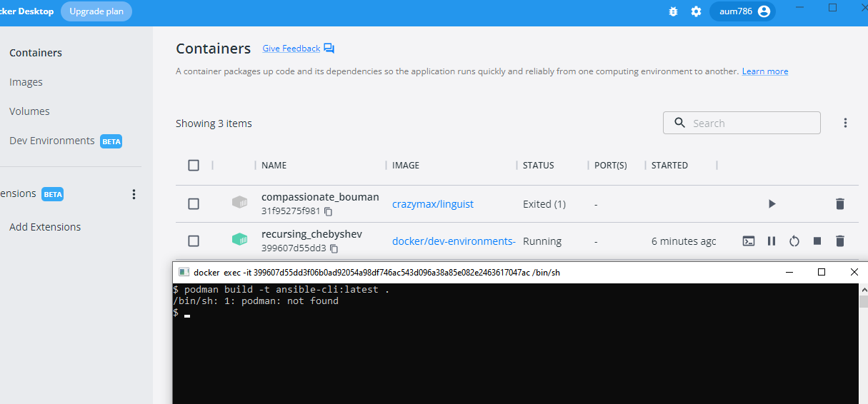The height and width of the screenshot is (404, 868).
Task: Click the Give Feedback link
Action: (x=291, y=49)
